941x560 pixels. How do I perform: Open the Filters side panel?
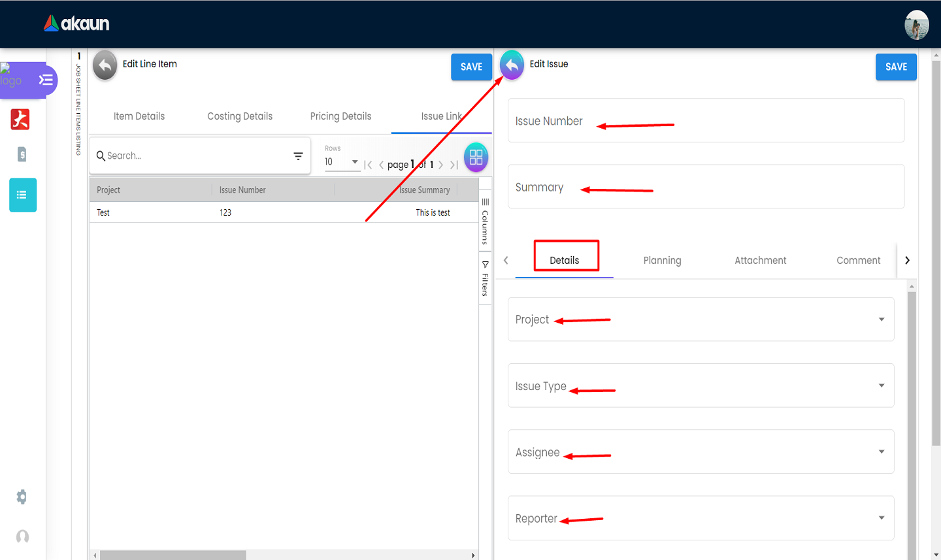coord(485,279)
